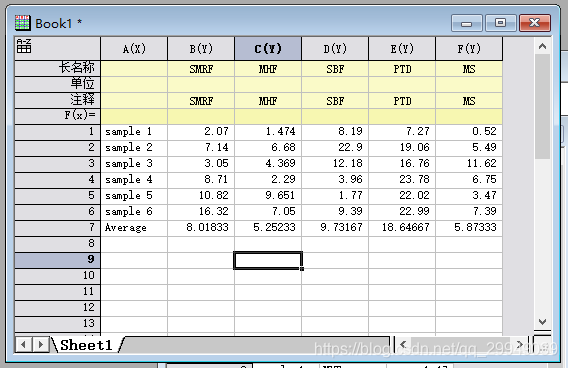Viewport: 568px width, 368px height.
Task: Click the cell 'sample 5'
Action: click(x=134, y=196)
